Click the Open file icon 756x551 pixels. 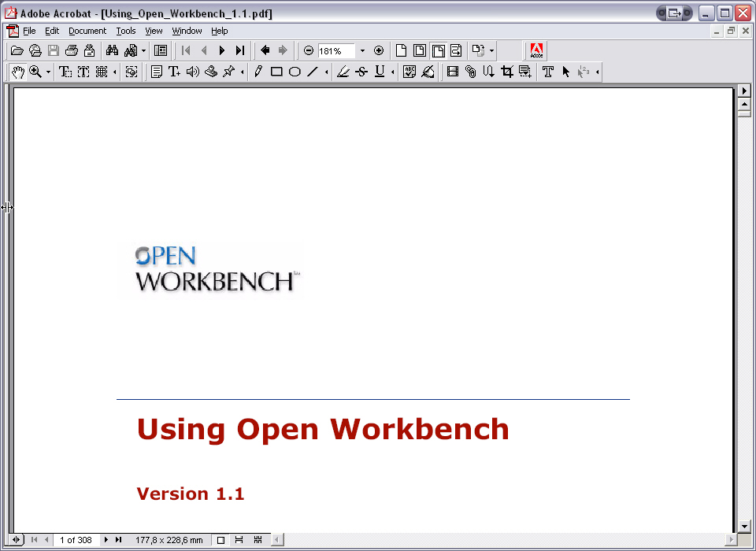[17, 50]
